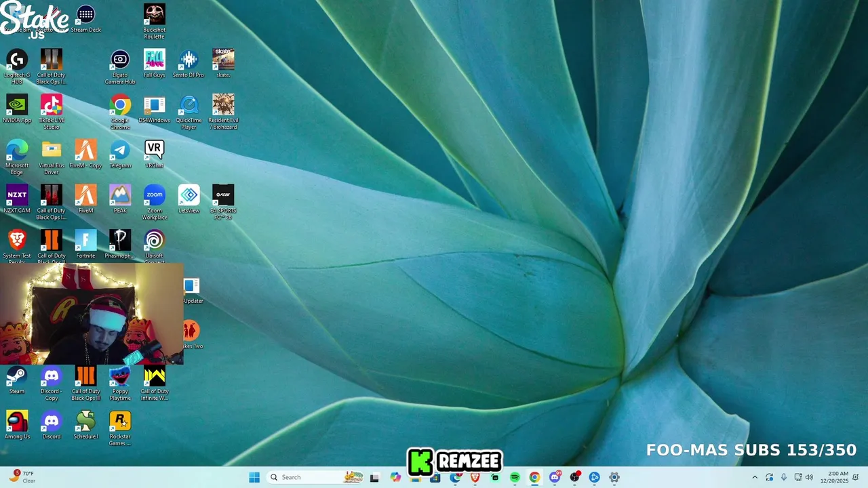Open the Updater desktop shortcut
The width and height of the screenshot is (868, 488).
[x=193, y=291]
